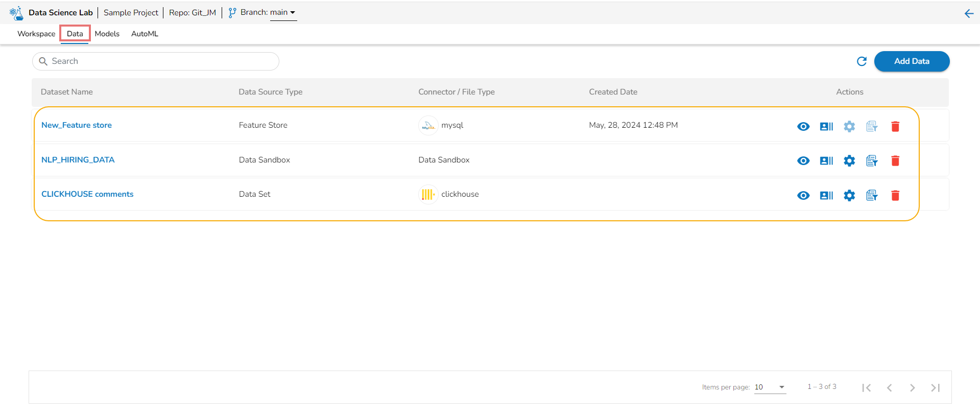Viewport: 980px width, 415px height.
Task: Delete the New_Feature store dataset
Action: click(x=895, y=126)
